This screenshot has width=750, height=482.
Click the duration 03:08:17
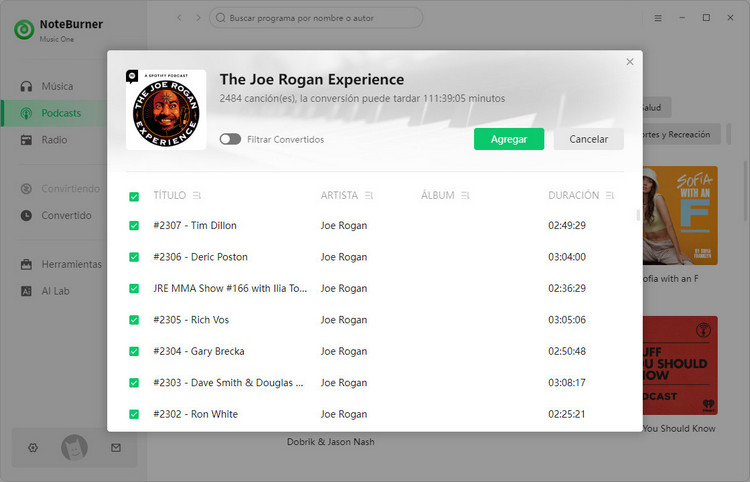(567, 383)
